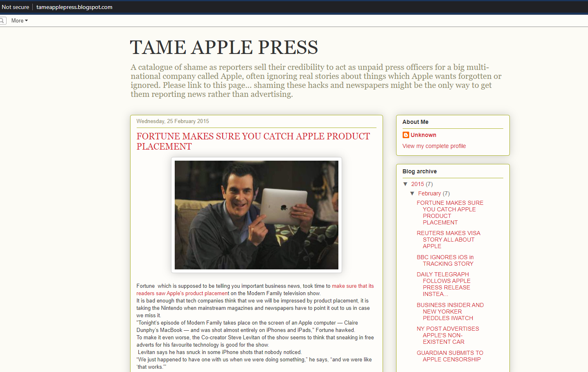Open archive post NY Post Advertises Apple's Car
The height and width of the screenshot is (372, 588).
448,335
